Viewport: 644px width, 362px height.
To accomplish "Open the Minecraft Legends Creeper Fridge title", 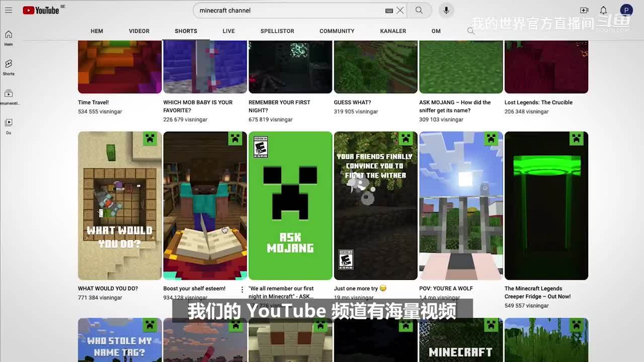I will [538, 293].
